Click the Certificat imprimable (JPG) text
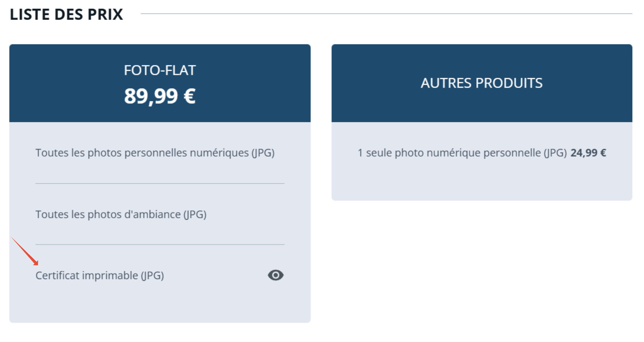Image resolution: width=644 pixels, height=342 pixels. pos(100,276)
